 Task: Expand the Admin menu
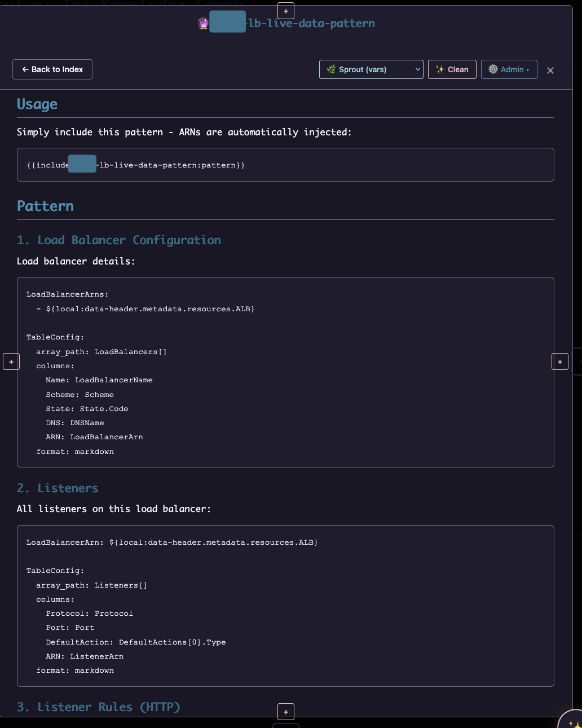(x=509, y=69)
